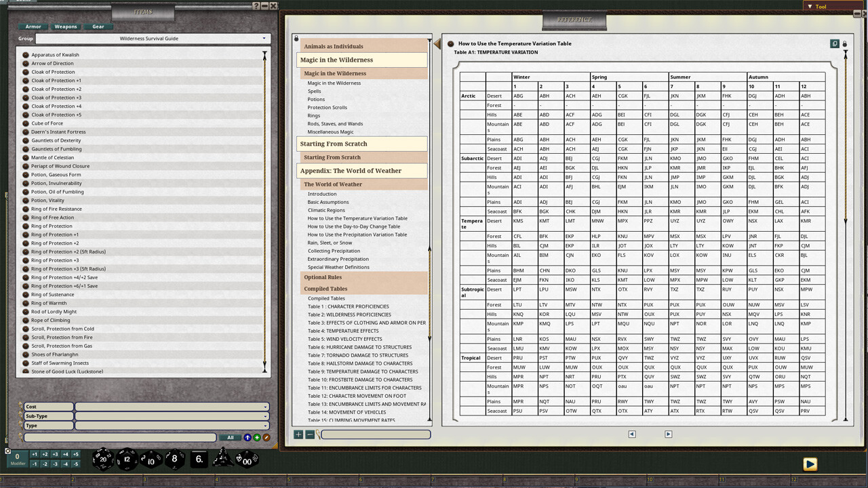Open the Climatic Regions reference entry
Image resolution: width=868 pixels, height=488 pixels.
pos(327,210)
